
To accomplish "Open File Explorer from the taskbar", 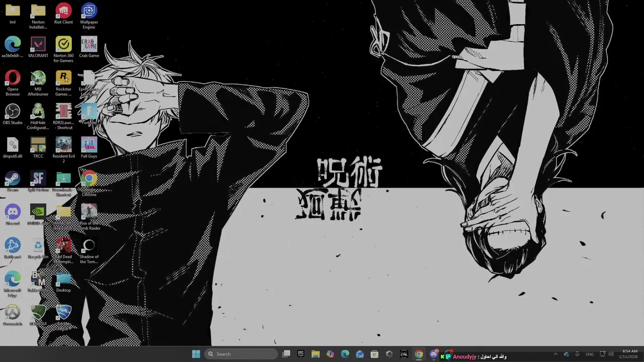I will pos(315,354).
